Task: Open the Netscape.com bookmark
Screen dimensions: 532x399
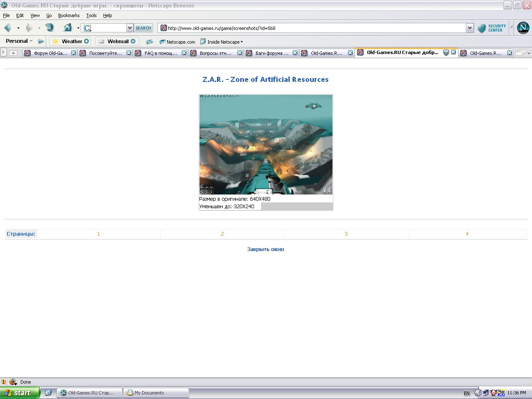Action: (177, 42)
